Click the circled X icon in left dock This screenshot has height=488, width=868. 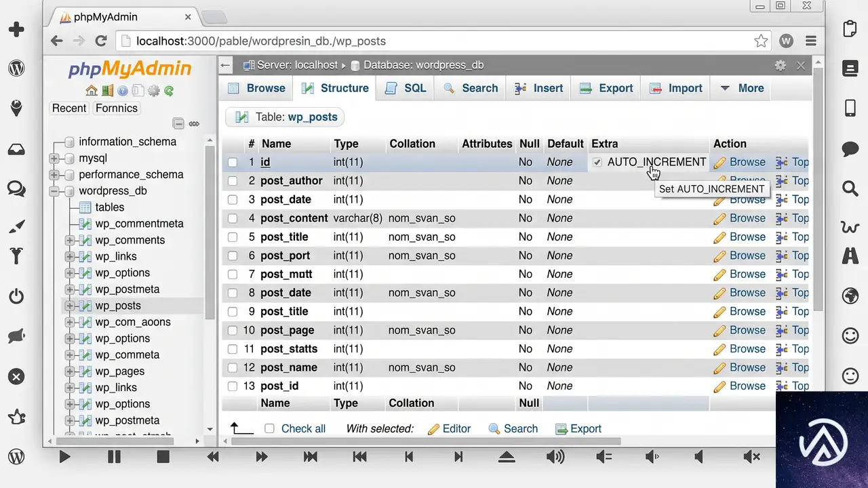click(x=16, y=377)
